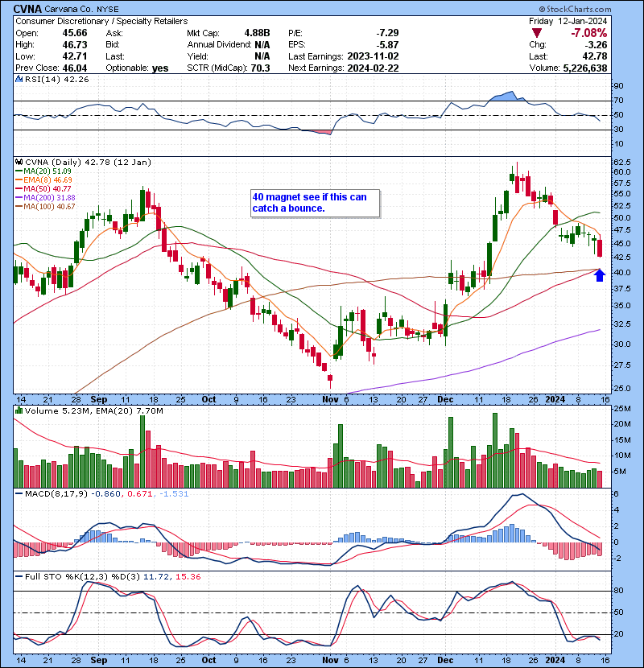Click the MACD histogram value -1.531
Viewport: 644px width, 668px height.
(x=174, y=494)
